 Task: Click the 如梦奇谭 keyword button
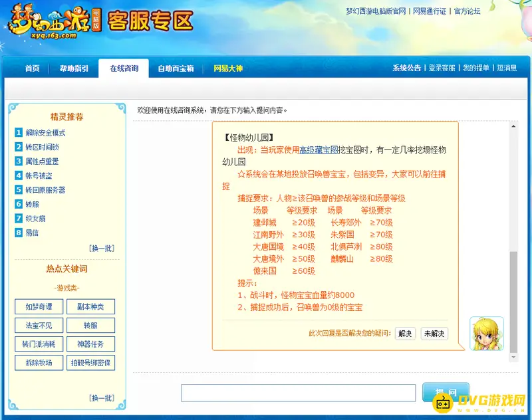click(39, 307)
